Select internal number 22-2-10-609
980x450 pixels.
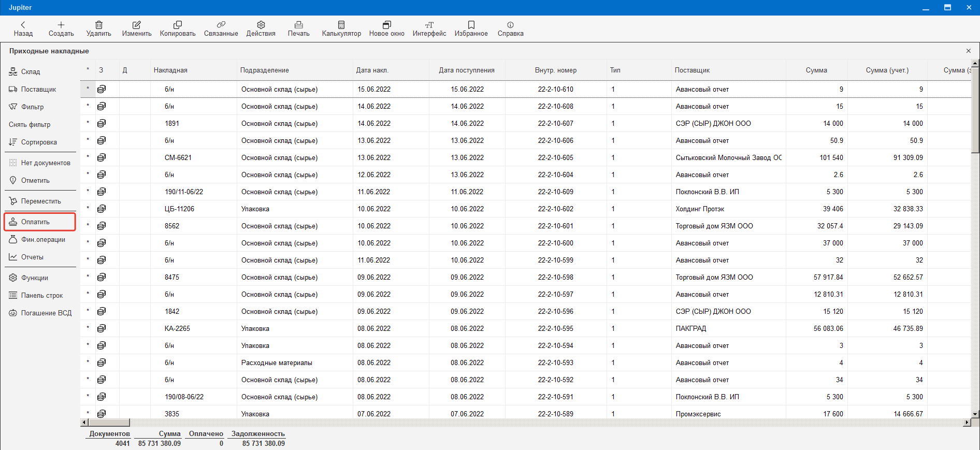point(556,192)
